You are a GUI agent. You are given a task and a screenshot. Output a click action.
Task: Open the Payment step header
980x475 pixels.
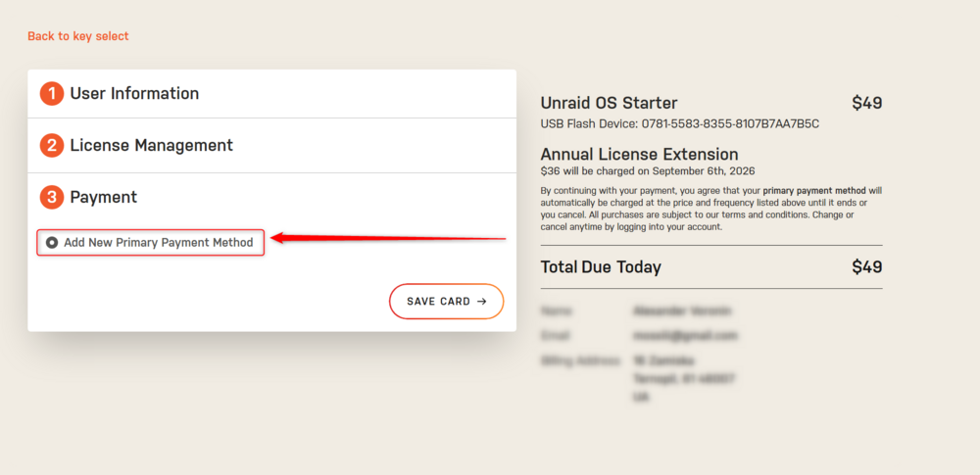271,198
